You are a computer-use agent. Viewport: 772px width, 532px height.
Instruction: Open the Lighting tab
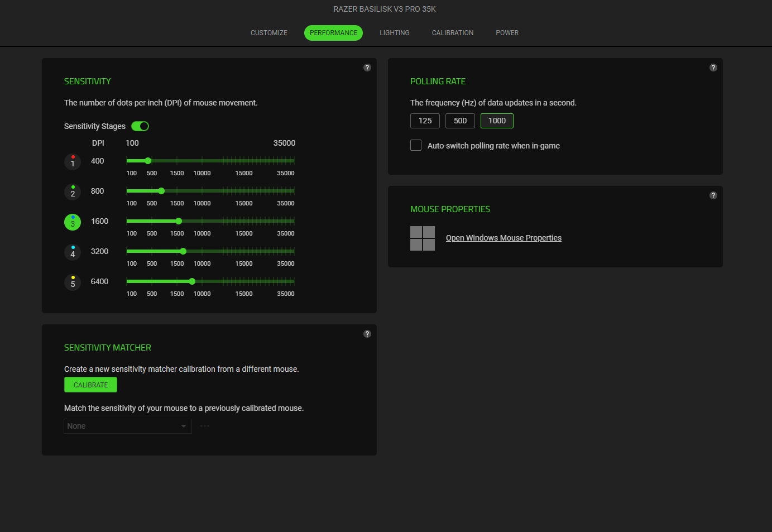(395, 33)
